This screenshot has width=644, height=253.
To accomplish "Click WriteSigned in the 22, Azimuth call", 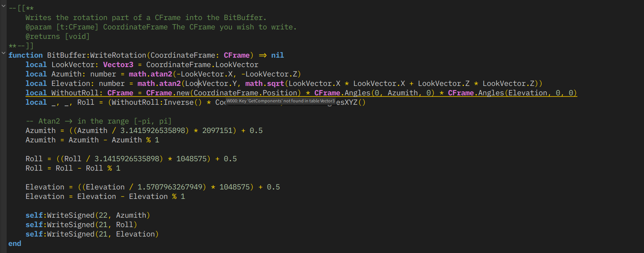I will [71, 215].
